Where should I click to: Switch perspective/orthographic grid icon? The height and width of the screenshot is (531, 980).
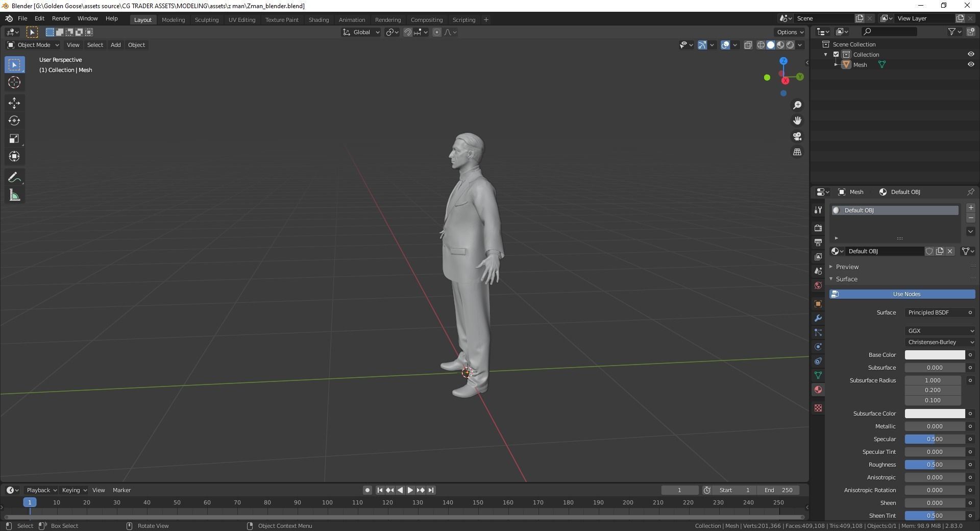click(797, 152)
